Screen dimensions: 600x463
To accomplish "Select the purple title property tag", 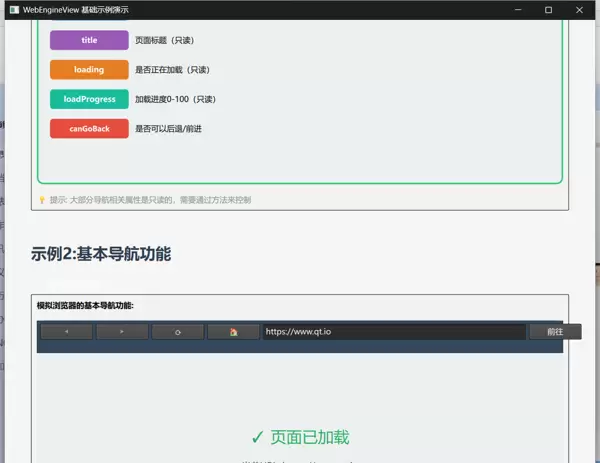I will point(89,40).
